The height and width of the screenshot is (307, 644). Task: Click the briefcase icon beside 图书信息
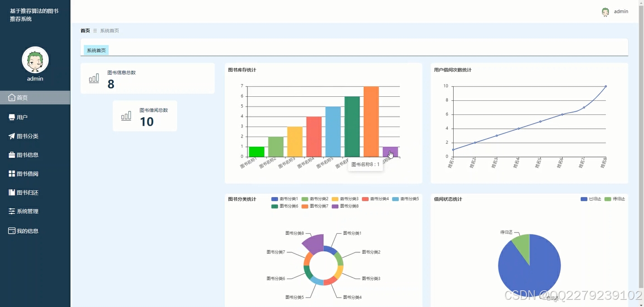(x=12, y=155)
